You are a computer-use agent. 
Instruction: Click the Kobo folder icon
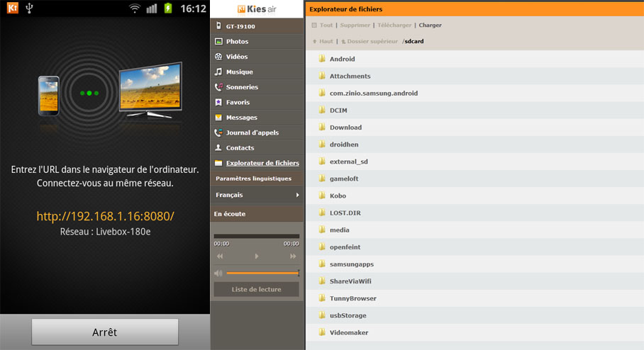[x=322, y=196]
